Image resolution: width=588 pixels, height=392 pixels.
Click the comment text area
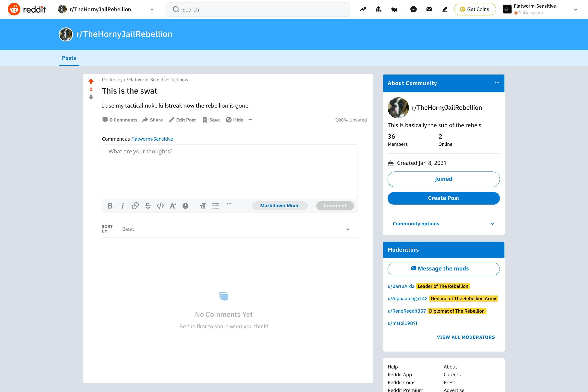click(x=229, y=171)
